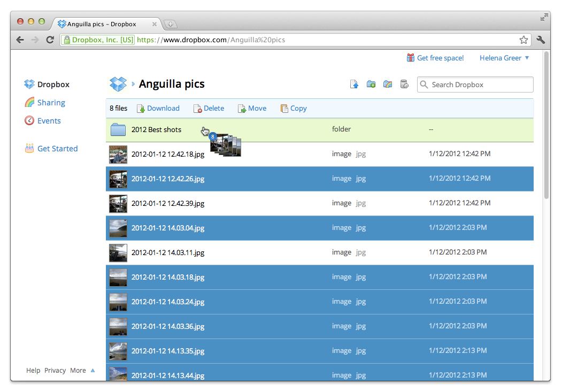This screenshot has width=562, height=392.
Task: Click the Move action for selected files
Action: 252,108
